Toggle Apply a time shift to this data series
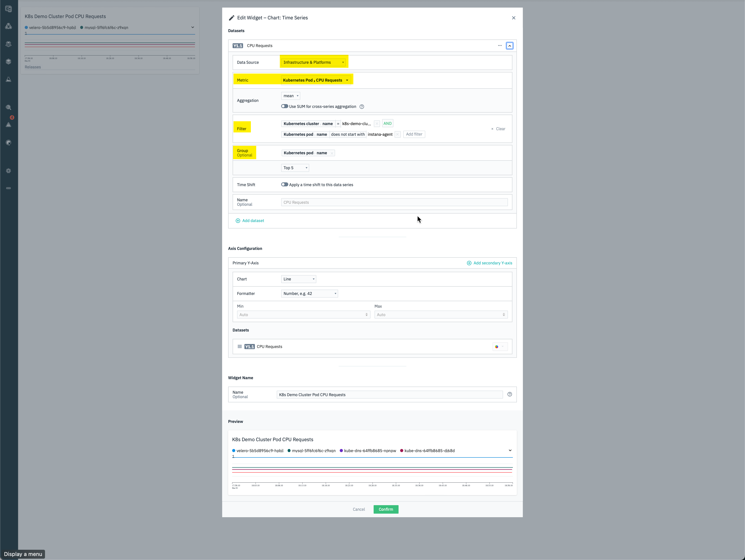 [284, 184]
